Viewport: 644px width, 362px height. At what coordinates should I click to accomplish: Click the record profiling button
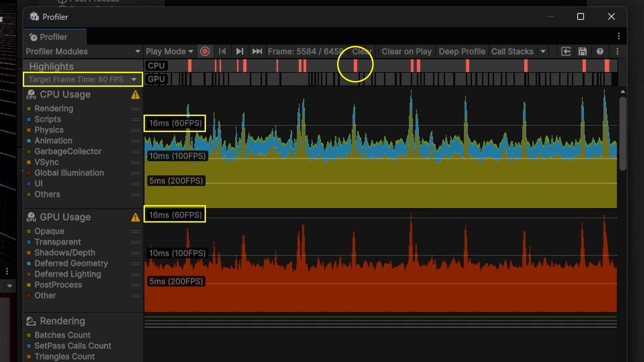(205, 52)
